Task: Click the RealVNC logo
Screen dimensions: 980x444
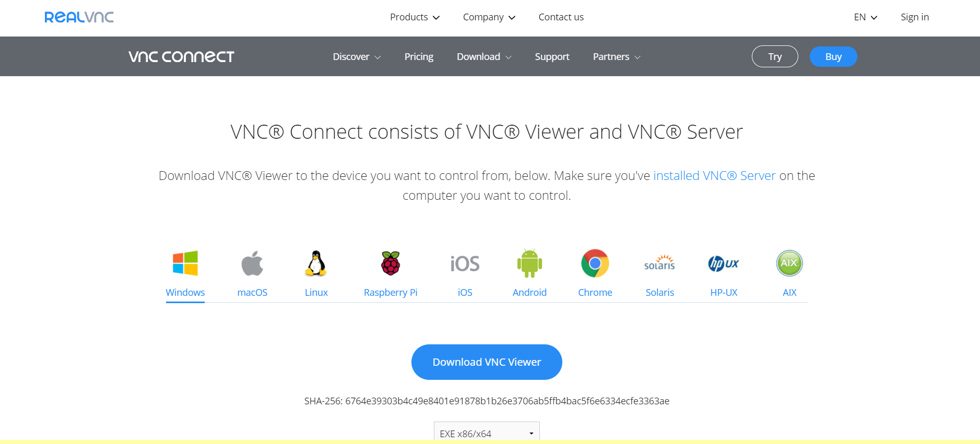Action: coord(79,17)
